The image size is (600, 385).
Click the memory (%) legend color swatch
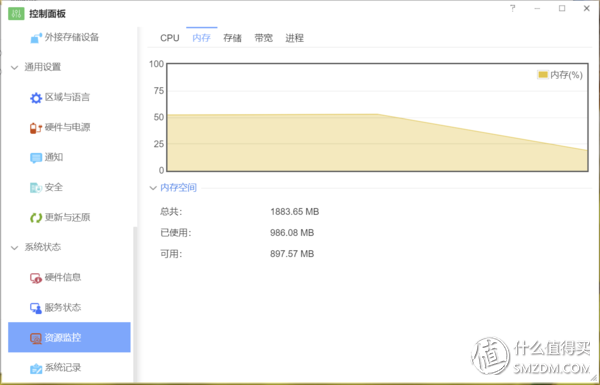coord(543,75)
